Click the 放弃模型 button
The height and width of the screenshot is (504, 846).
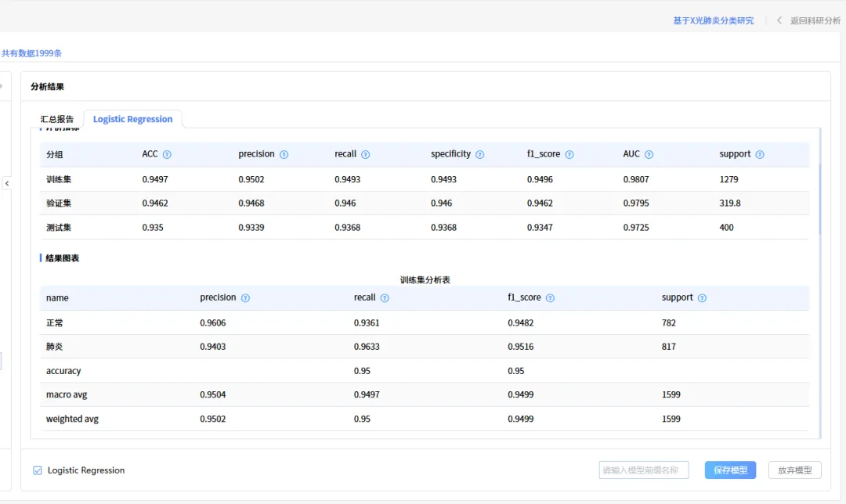(795, 470)
